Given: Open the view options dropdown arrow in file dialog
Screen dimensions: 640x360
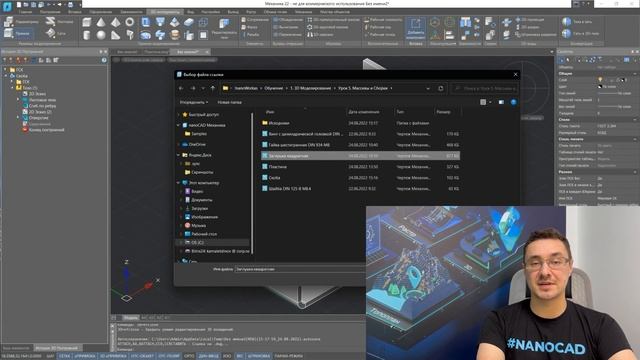Looking at the screenshot, I should pyautogui.click(x=490, y=102).
